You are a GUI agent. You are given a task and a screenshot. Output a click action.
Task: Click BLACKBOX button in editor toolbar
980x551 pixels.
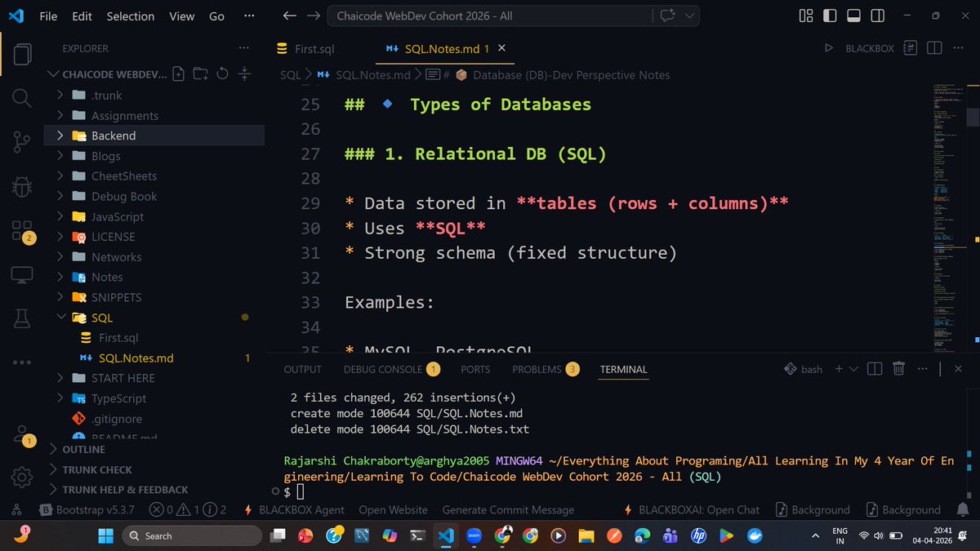(869, 48)
